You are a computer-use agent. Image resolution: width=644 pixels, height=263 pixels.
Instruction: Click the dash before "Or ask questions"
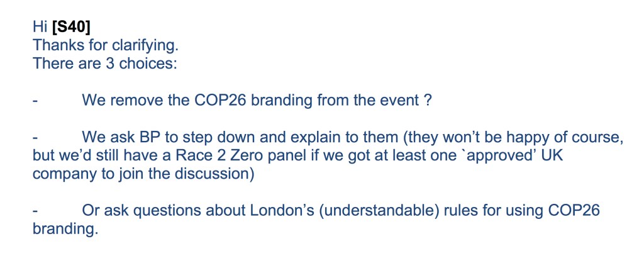pos(35,210)
